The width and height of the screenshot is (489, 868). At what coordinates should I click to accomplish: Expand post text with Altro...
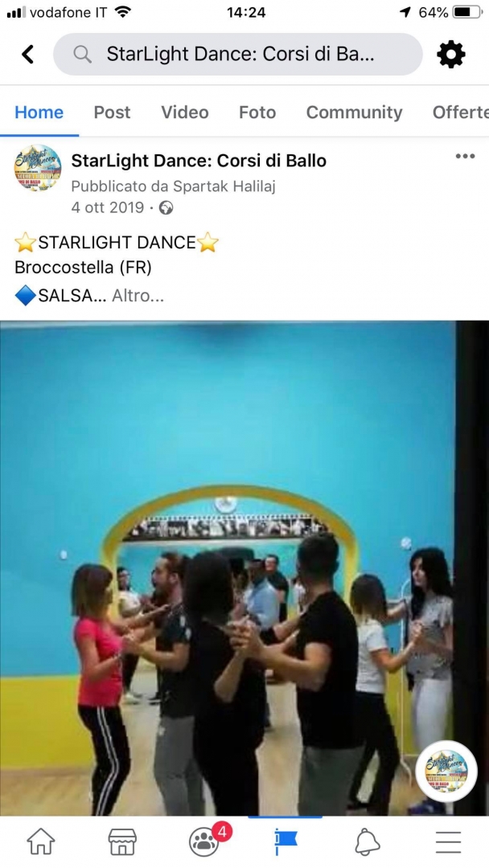(x=138, y=296)
